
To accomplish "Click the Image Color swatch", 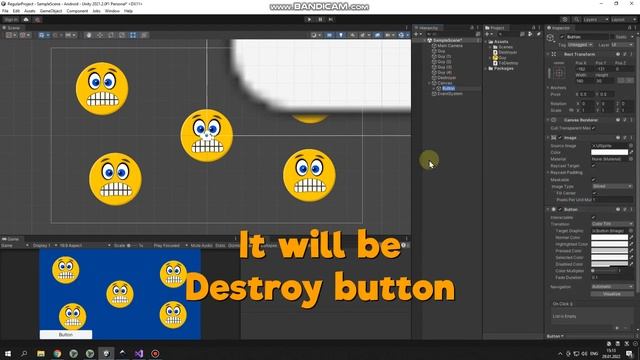I will tap(609, 152).
